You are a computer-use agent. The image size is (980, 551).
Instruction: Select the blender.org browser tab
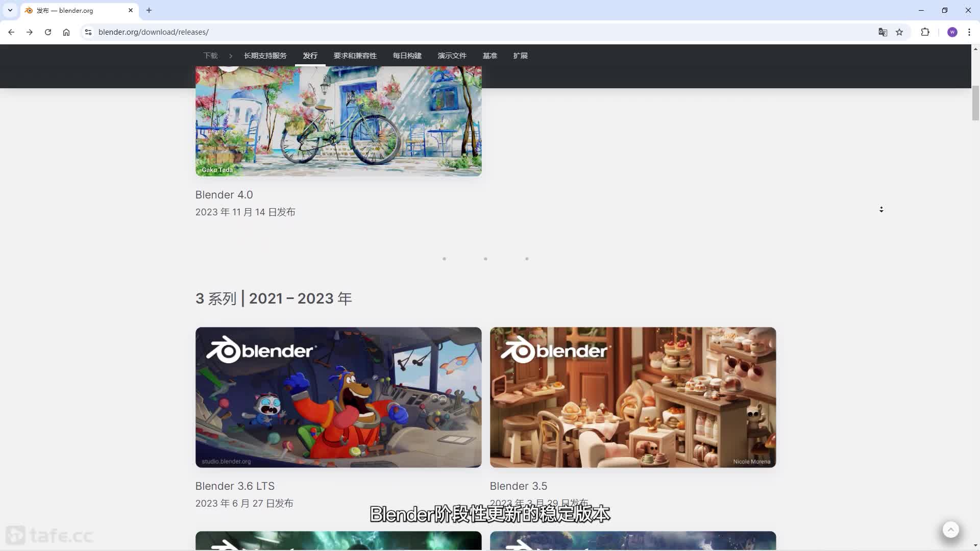click(79, 10)
